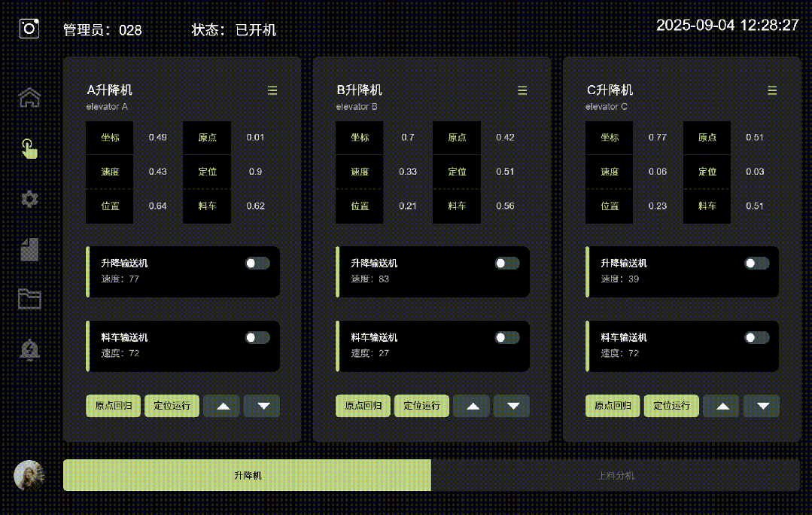812x515 pixels.
Task: Open the folder icon in the sidebar
Action: tap(29, 299)
